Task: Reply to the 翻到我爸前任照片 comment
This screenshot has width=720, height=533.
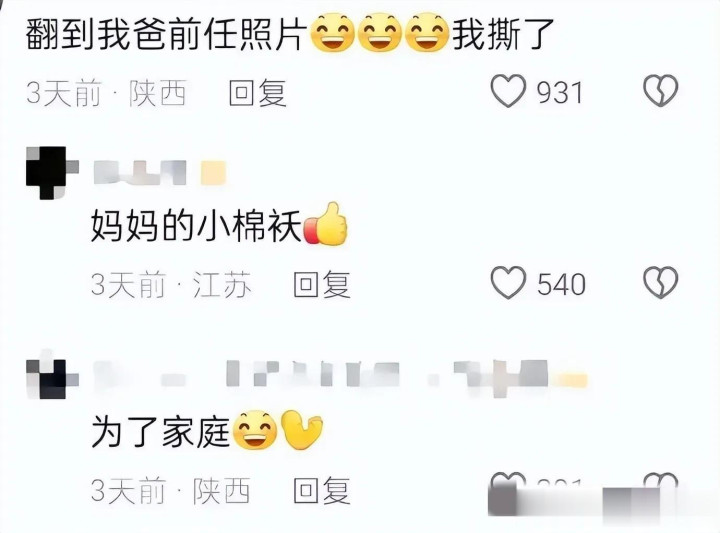Action: pos(258,93)
